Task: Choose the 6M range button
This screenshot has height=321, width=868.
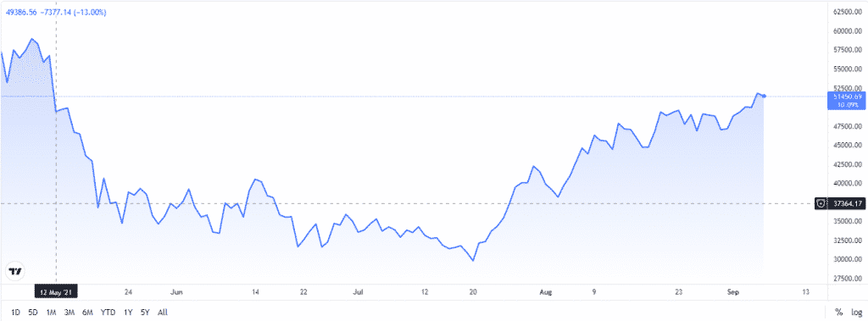Action: [x=87, y=313]
